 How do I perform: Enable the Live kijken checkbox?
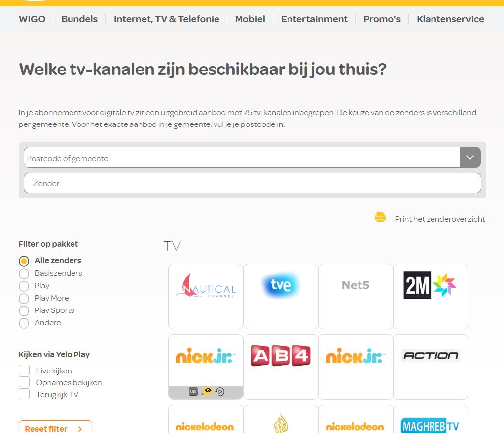click(24, 370)
